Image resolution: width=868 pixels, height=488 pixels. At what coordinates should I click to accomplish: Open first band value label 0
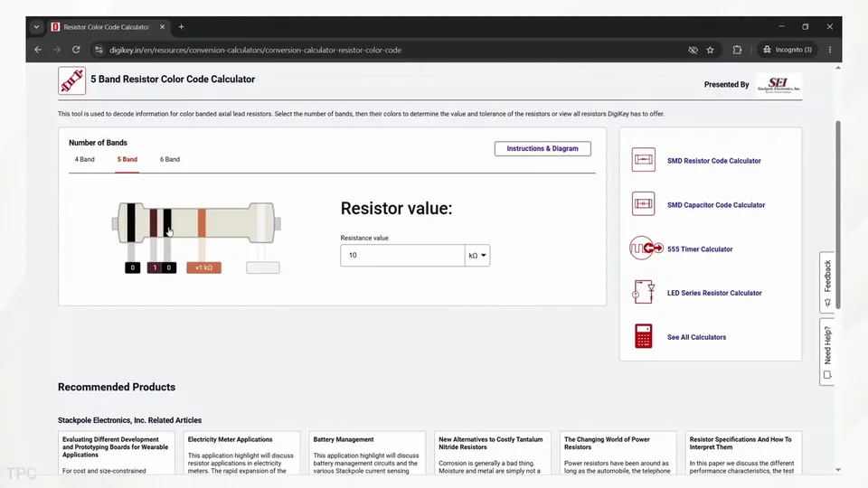point(132,267)
